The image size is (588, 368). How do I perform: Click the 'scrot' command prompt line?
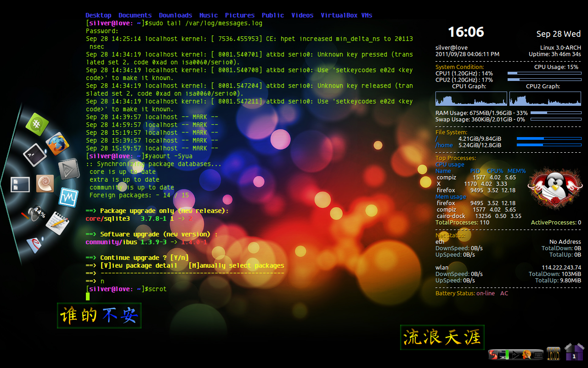[126, 289]
